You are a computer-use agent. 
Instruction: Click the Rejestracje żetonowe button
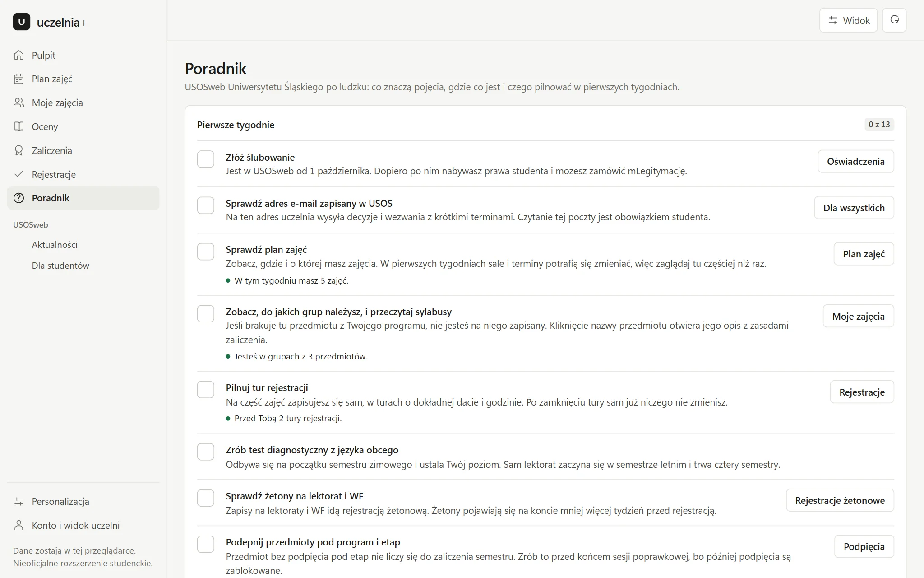pos(840,500)
